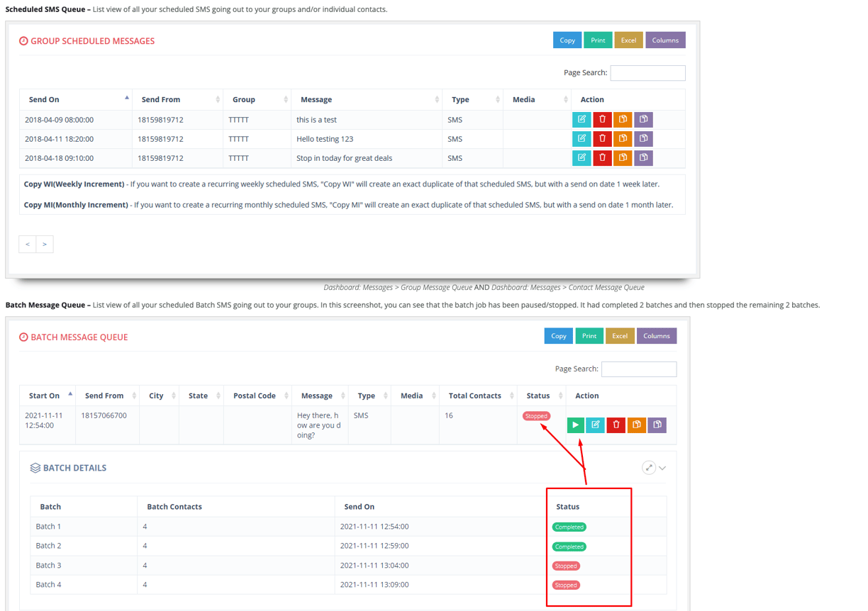Click batch send time '2021-11-11 13:09:00'
Image resolution: width=868 pixels, height=611 pixels.
pyautogui.click(x=374, y=585)
